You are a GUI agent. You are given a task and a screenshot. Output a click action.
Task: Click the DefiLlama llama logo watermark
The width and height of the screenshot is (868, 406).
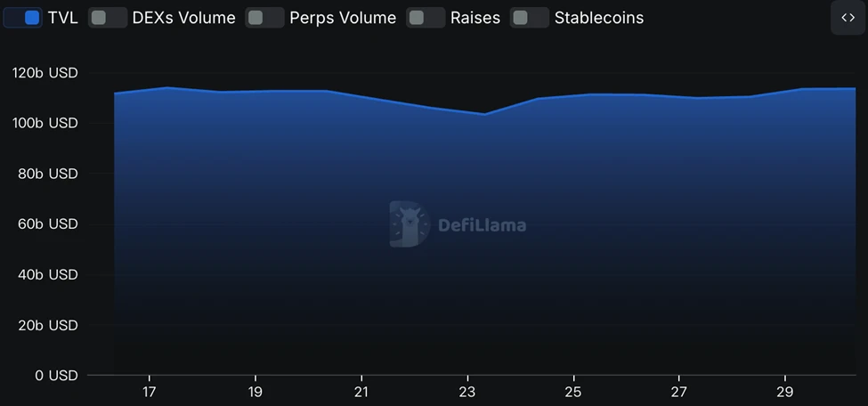[x=410, y=224]
